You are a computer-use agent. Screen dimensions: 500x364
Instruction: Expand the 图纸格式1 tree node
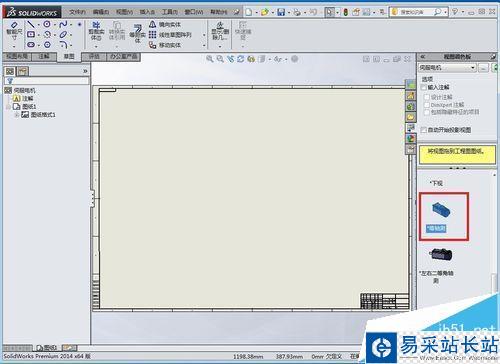pyautogui.click(x=17, y=115)
